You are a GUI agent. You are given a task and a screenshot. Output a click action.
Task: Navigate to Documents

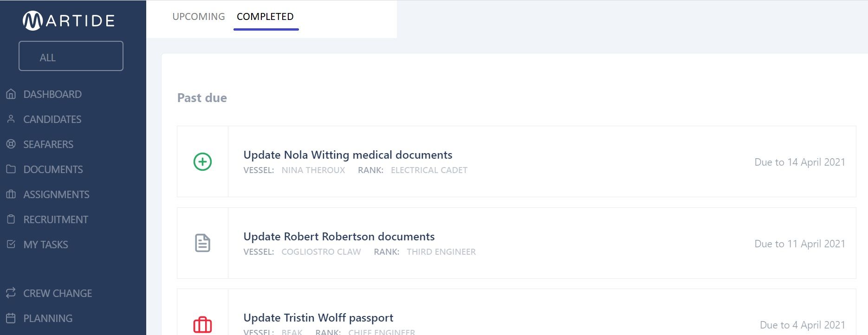pos(53,169)
